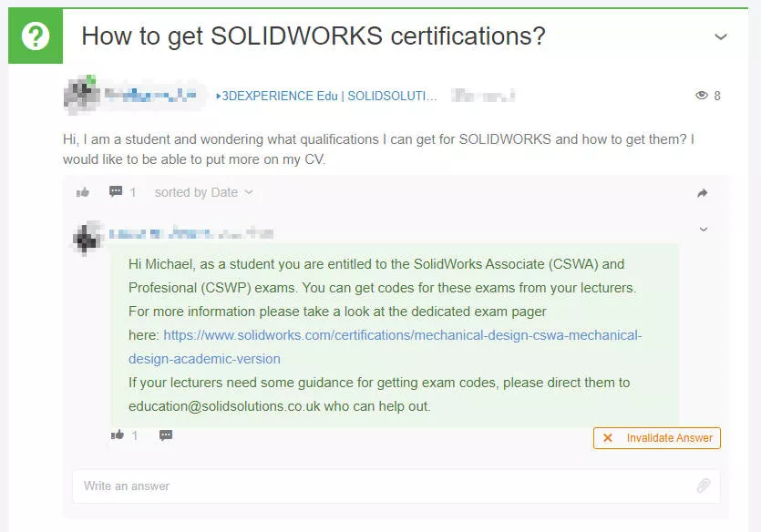
Task: Collapse the question using the header chevron
Action: 720,37
